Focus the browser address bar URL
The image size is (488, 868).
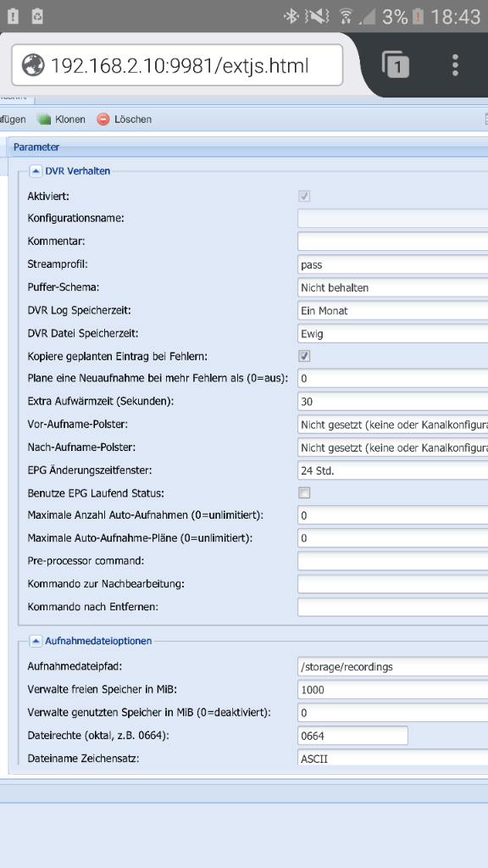pyautogui.click(x=180, y=65)
